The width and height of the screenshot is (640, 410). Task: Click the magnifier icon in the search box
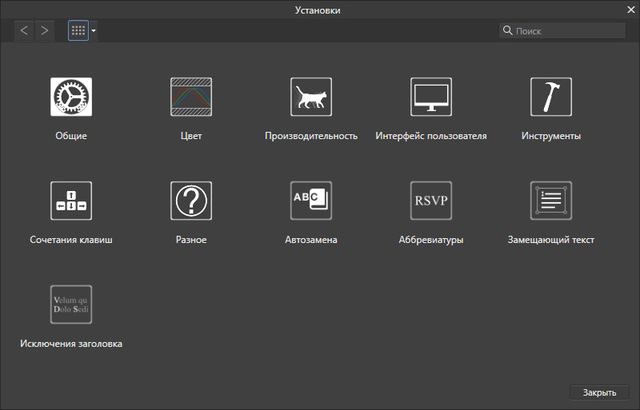coord(508,31)
